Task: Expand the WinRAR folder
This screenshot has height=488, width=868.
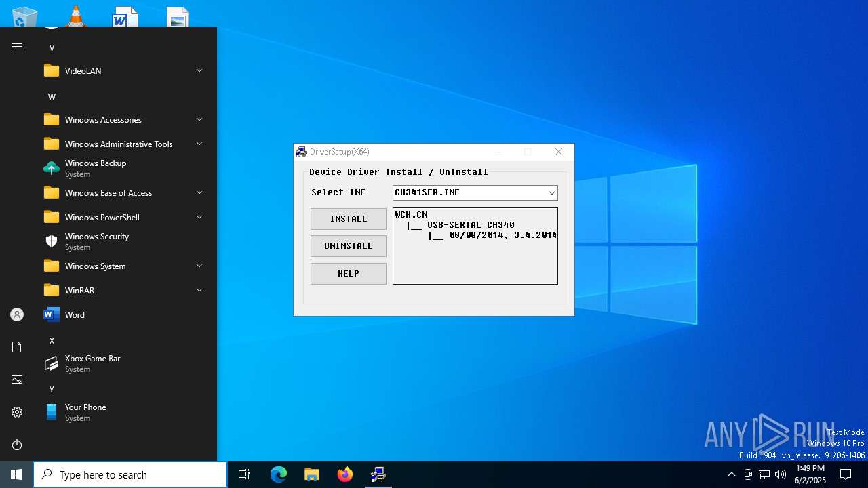Action: (x=125, y=290)
